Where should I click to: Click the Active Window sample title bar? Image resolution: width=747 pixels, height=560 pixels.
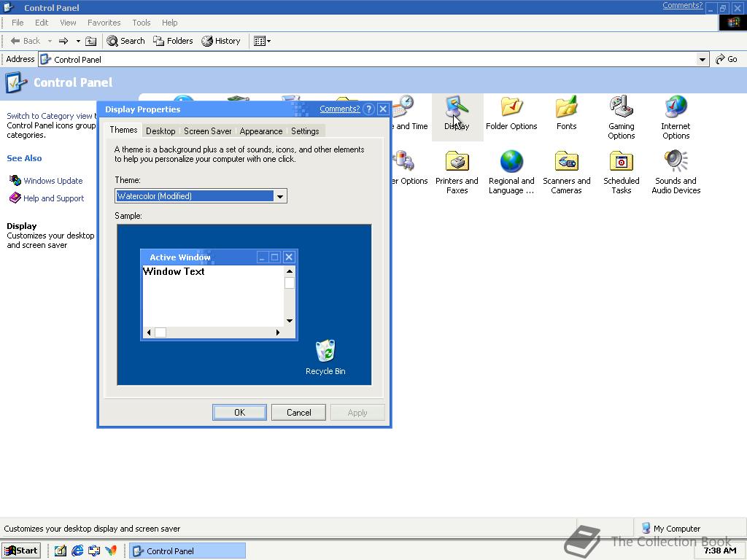pyautogui.click(x=219, y=257)
